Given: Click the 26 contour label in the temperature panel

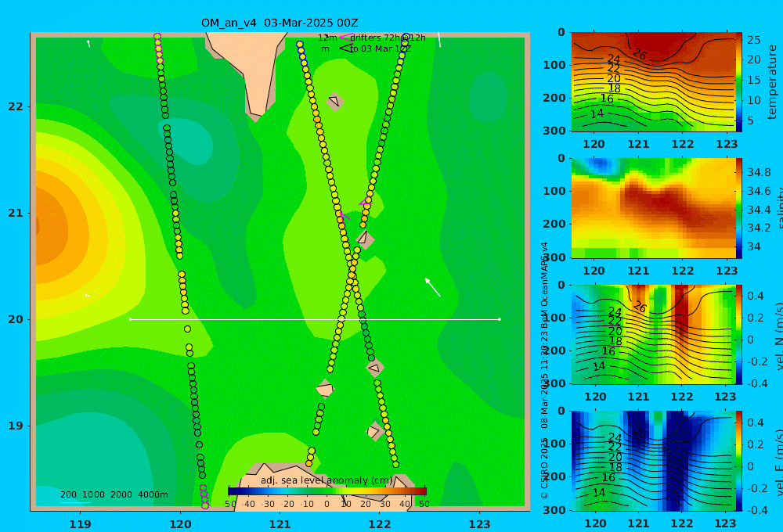Looking at the screenshot, I should (x=640, y=54).
